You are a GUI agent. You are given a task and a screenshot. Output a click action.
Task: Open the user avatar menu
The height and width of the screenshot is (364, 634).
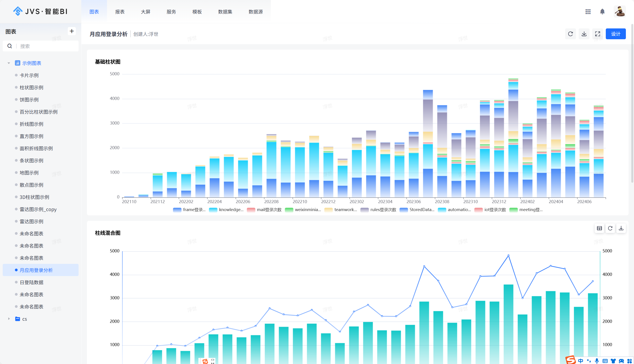point(620,12)
